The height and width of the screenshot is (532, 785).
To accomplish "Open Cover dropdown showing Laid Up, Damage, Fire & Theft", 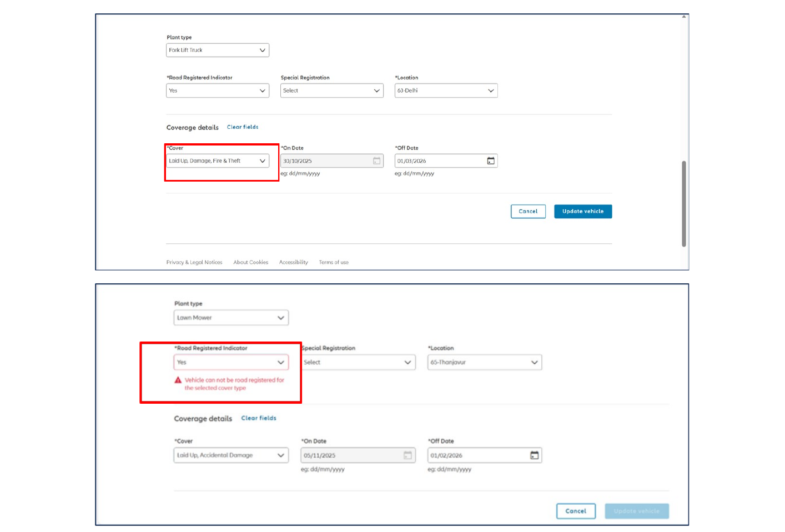I will [218, 161].
